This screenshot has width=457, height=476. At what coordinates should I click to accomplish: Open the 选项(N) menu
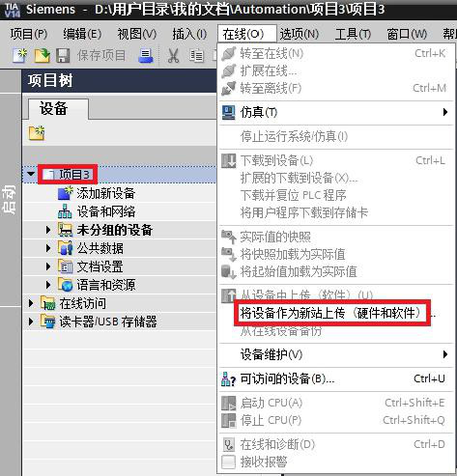[300, 34]
